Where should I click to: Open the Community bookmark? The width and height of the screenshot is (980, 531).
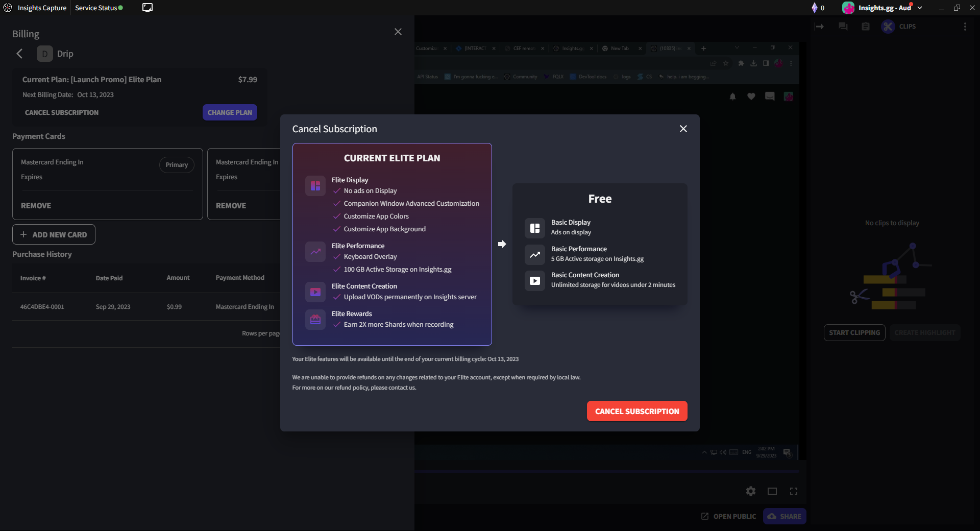pyautogui.click(x=521, y=77)
